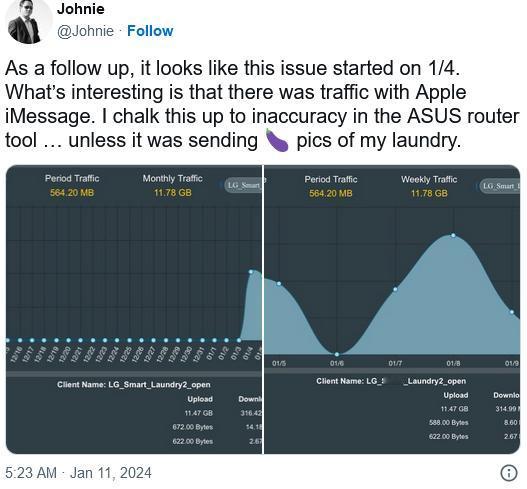The image size is (527, 489).
Task: Click the tweet info icon
Action: pos(509,473)
